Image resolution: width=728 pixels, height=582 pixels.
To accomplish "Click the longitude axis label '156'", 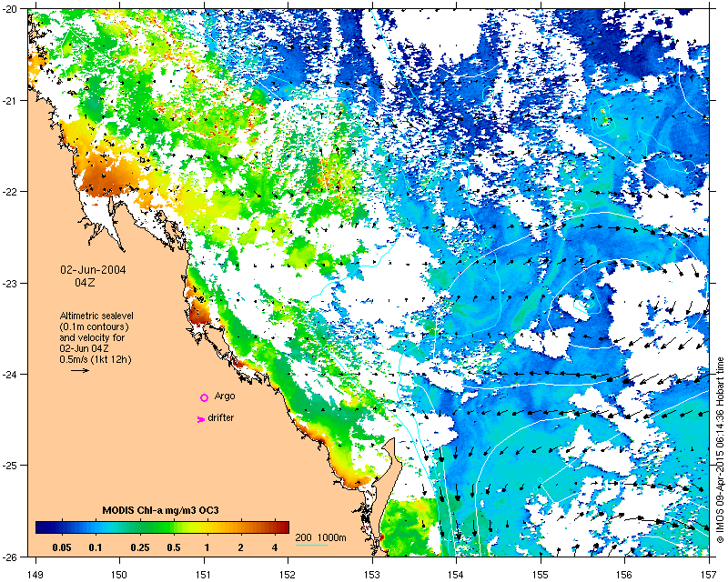I will coord(624,575).
